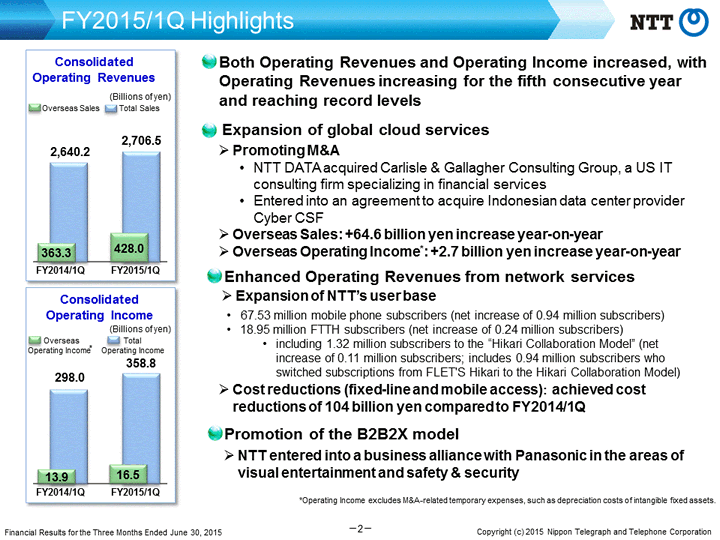
Task: Click the 2,640.2 revenue bar value
Action: (x=70, y=152)
